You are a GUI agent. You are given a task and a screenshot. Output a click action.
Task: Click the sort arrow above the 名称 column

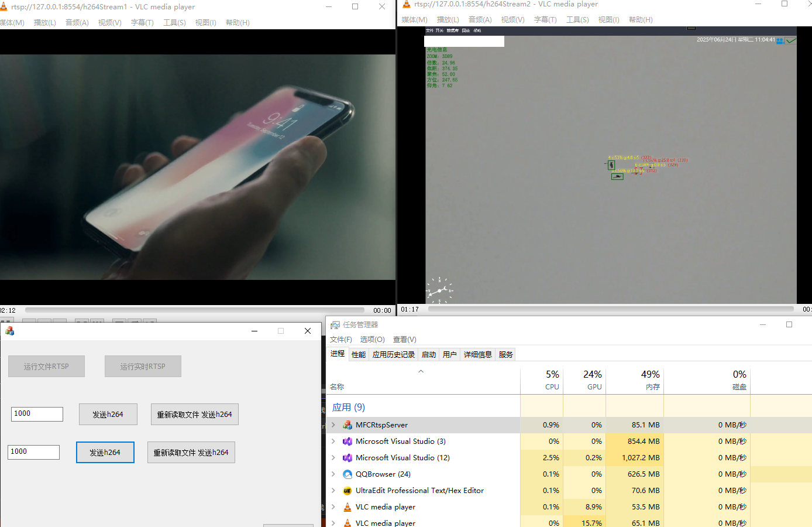(421, 372)
